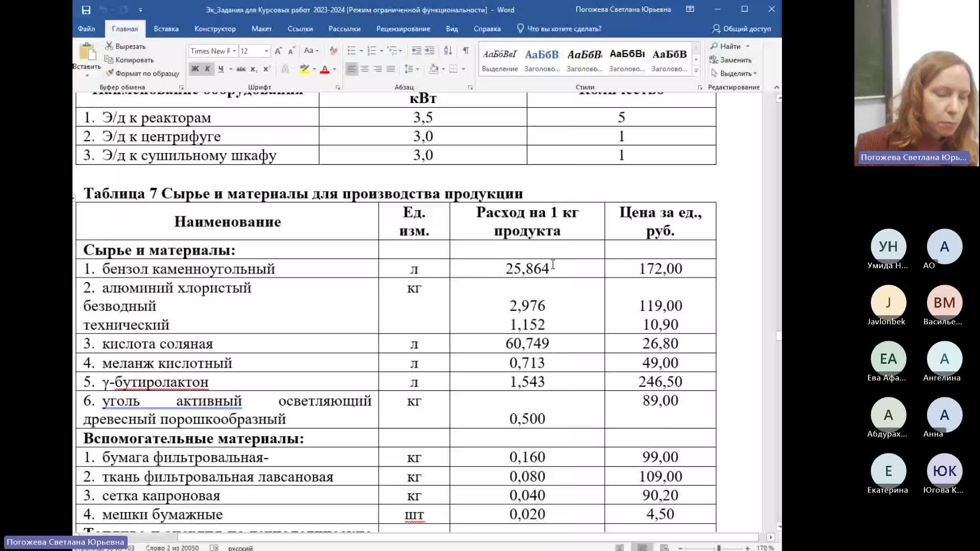Click the zoom slider handle

coord(719,548)
